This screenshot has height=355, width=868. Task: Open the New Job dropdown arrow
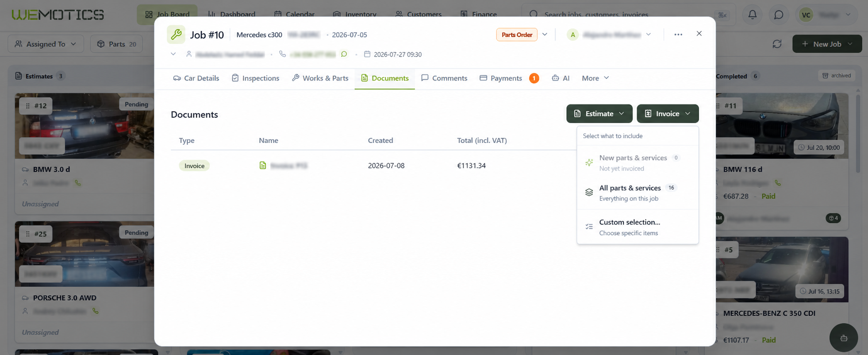[850, 44]
